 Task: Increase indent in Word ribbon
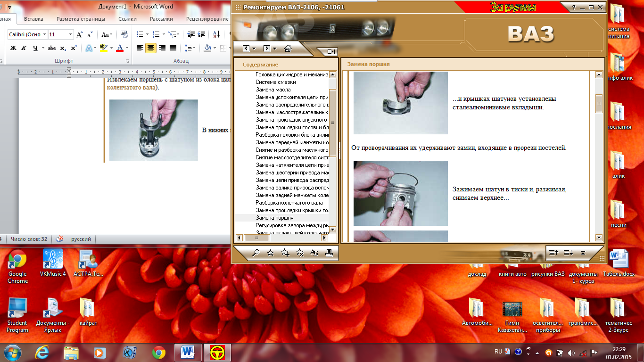(x=202, y=34)
